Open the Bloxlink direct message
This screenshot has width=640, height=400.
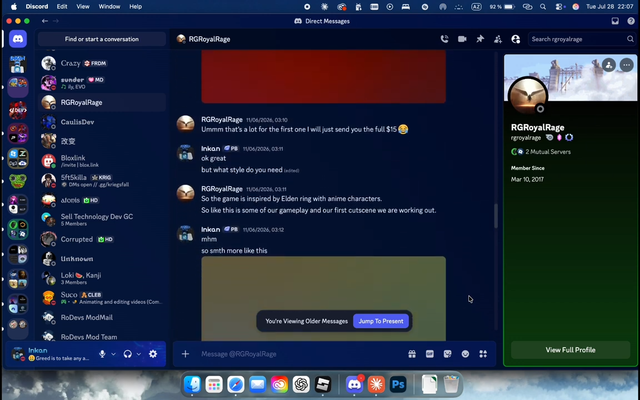pos(102,161)
